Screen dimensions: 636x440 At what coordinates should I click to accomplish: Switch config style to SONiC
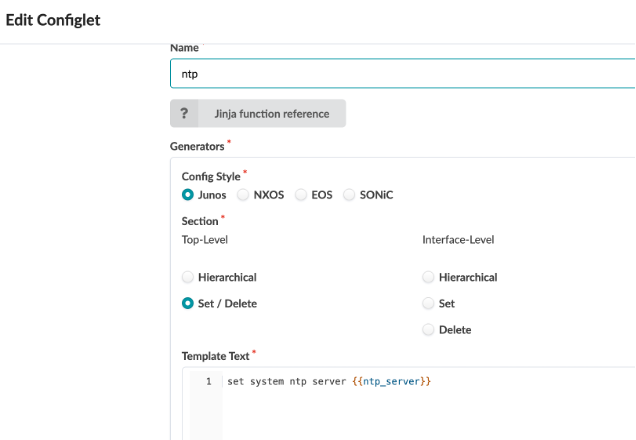[349, 195]
